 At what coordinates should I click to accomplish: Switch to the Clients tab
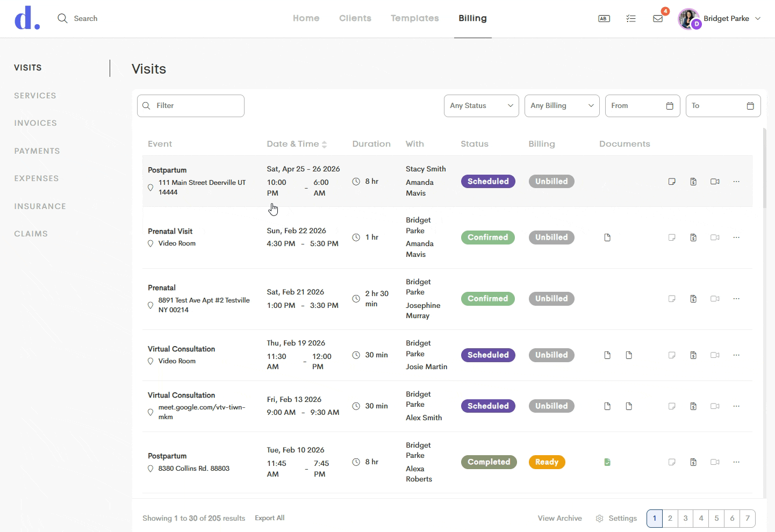coord(355,18)
